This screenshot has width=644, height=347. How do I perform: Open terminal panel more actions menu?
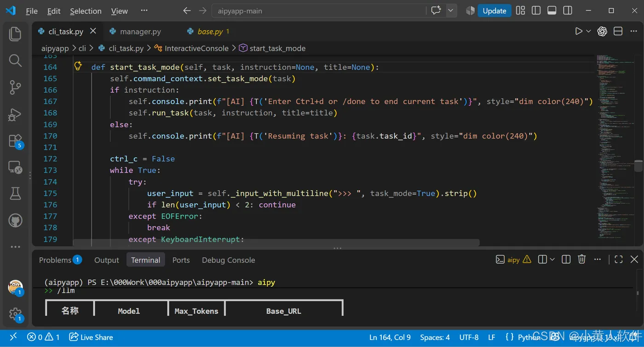(x=598, y=260)
